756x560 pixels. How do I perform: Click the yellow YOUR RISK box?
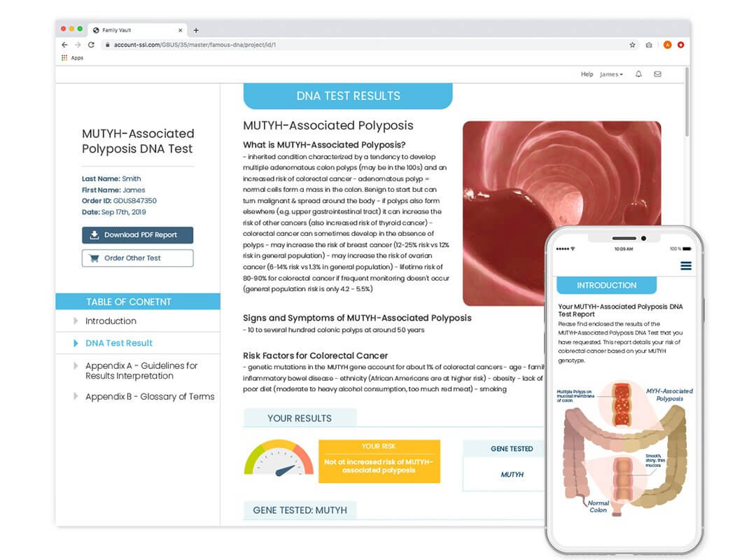(x=379, y=461)
